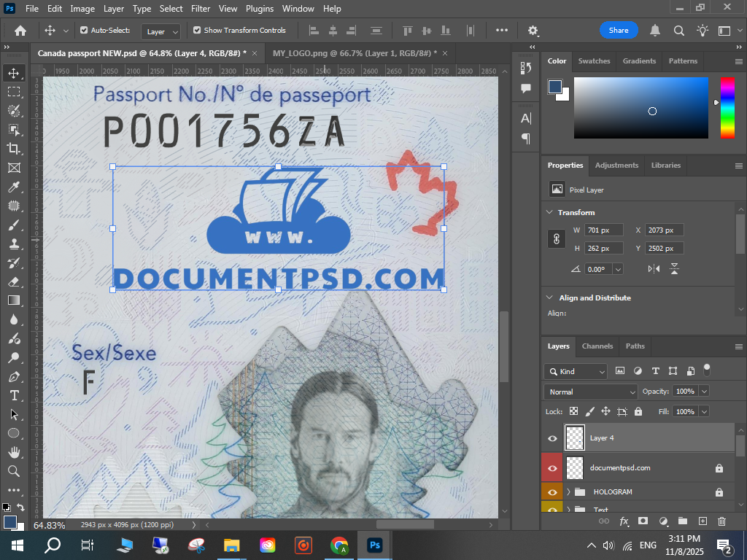The width and height of the screenshot is (747, 560).
Task: Open the Normal blend mode dropdown
Action: pos(591,392)
